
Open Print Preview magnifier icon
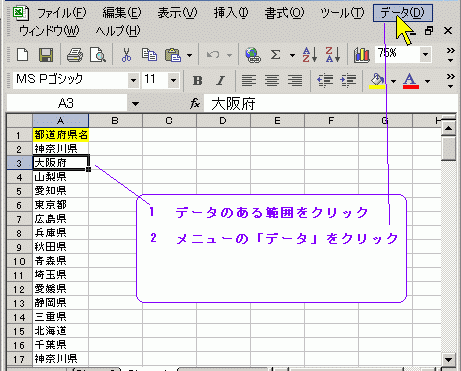pyautogui.click(x=98, y=54)
